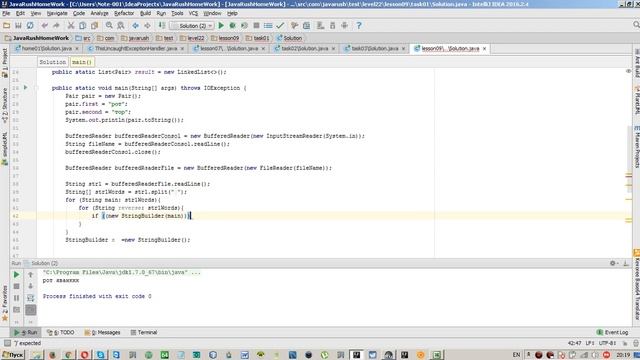
Task: Rerun with green arrow in Run panel
Action: pos(16,275)
